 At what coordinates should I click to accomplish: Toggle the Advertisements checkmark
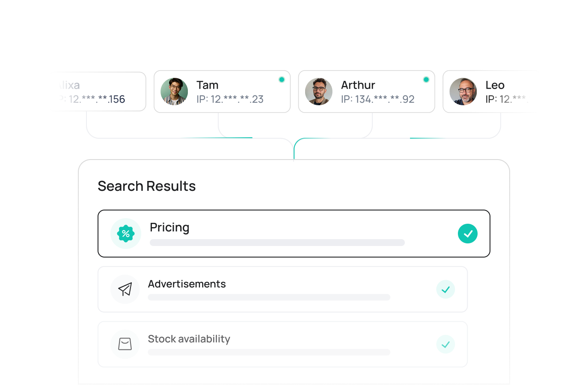[445, 290]
